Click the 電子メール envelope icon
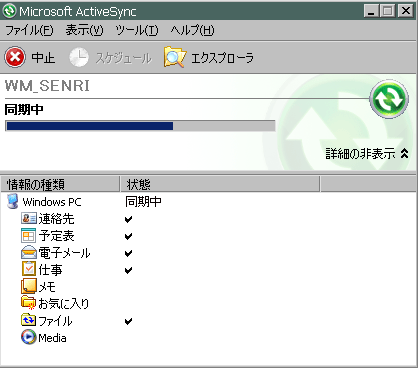Viewport: 418px width, 368px height. (29, 252)
